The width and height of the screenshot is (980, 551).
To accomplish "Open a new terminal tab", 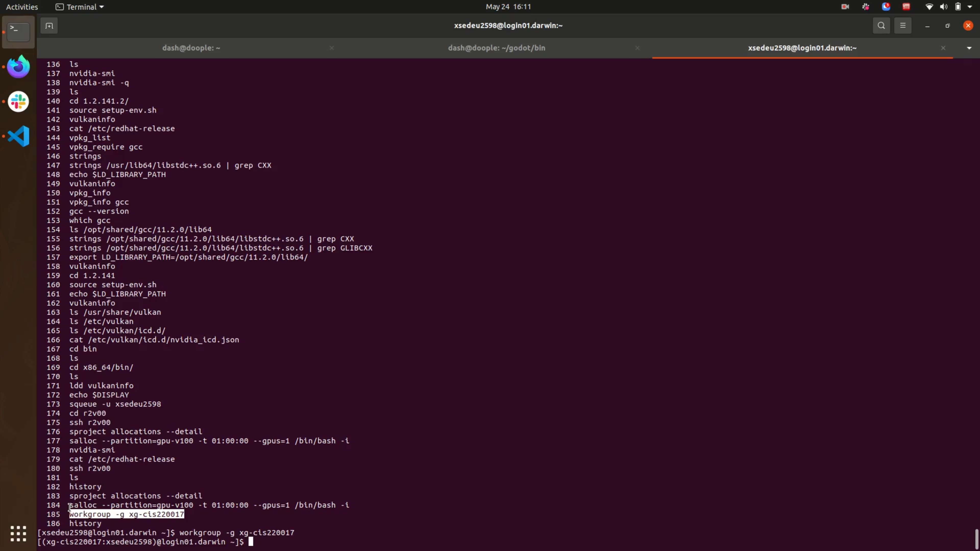I will [x=49, y=26].
